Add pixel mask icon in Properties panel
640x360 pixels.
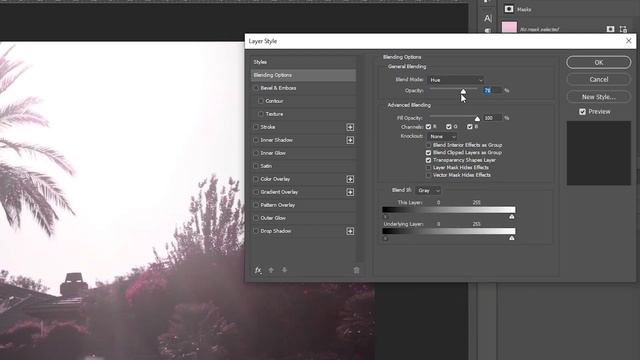[610, 29]
